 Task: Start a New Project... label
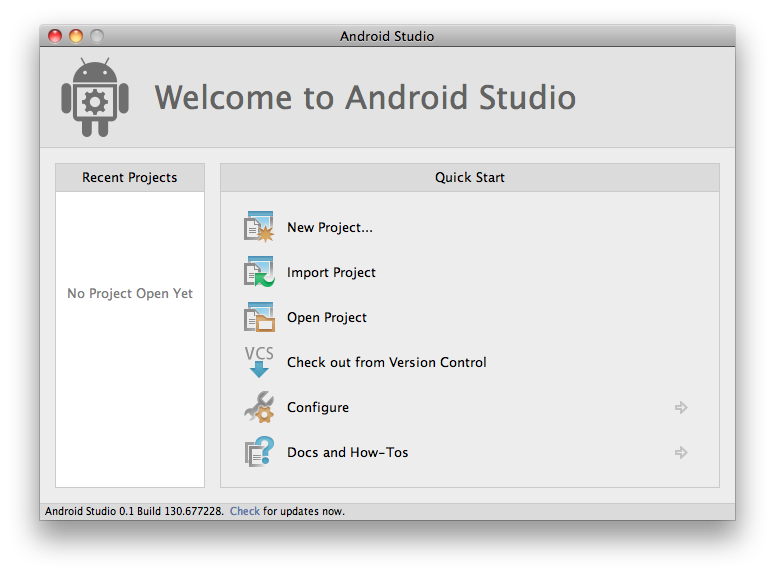(330, 227)
